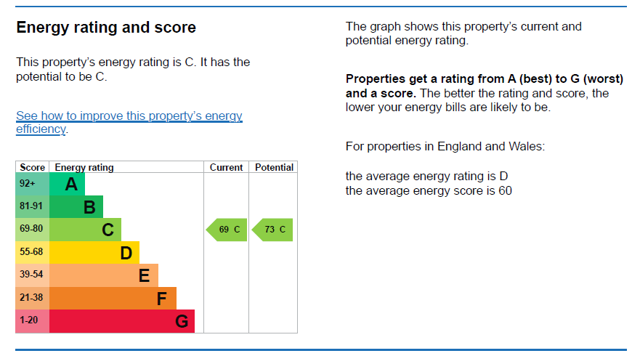Select the light orange E rating bar
640x364 pixels.
coord(103,275)
